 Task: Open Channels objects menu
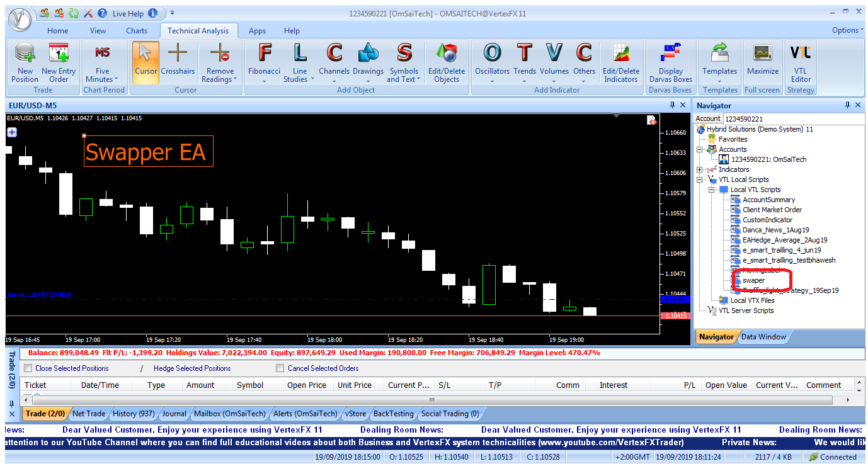(x=334, y=63)
